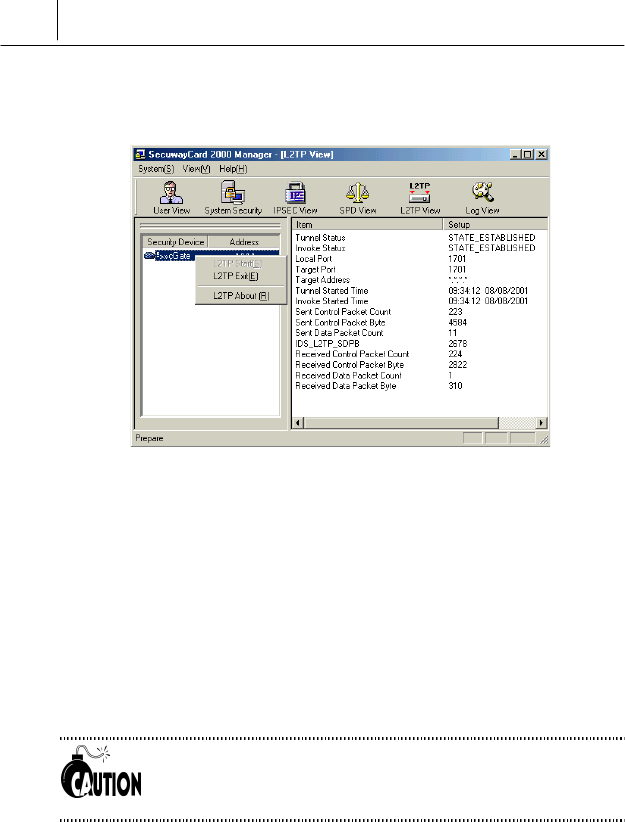The height and width of the screenshot is (822, 625).
Task: Select the Received Data Packet Count row
Action: 419,375
